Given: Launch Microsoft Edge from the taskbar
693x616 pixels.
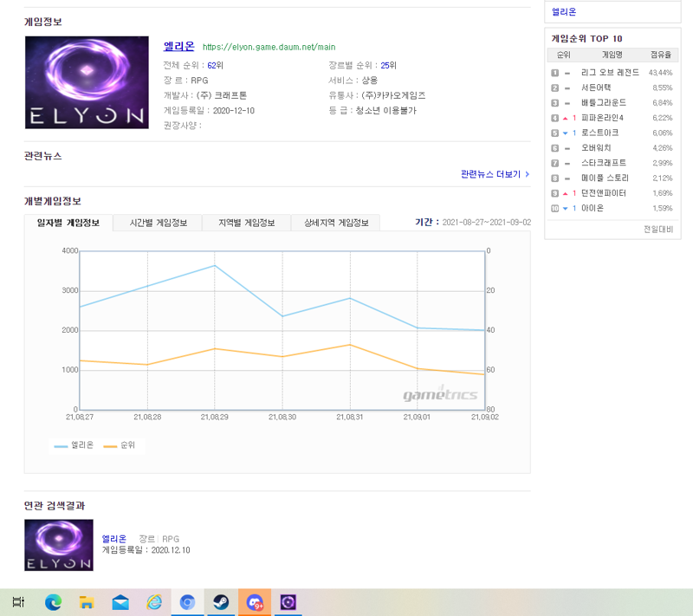Looking at the screenshot, I should [53, 602].
